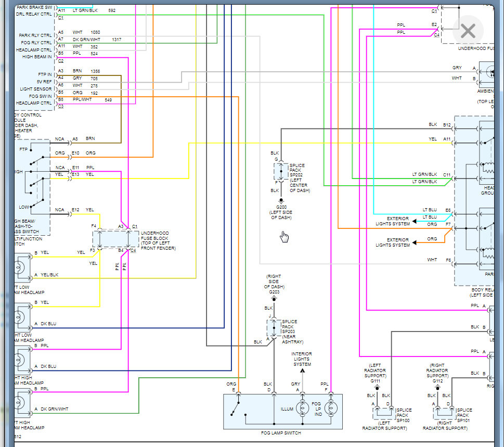Click the circuit number 1080
The width and height of the screenshot is (504, 447).
pyautogui.click(x=95, y=32)
